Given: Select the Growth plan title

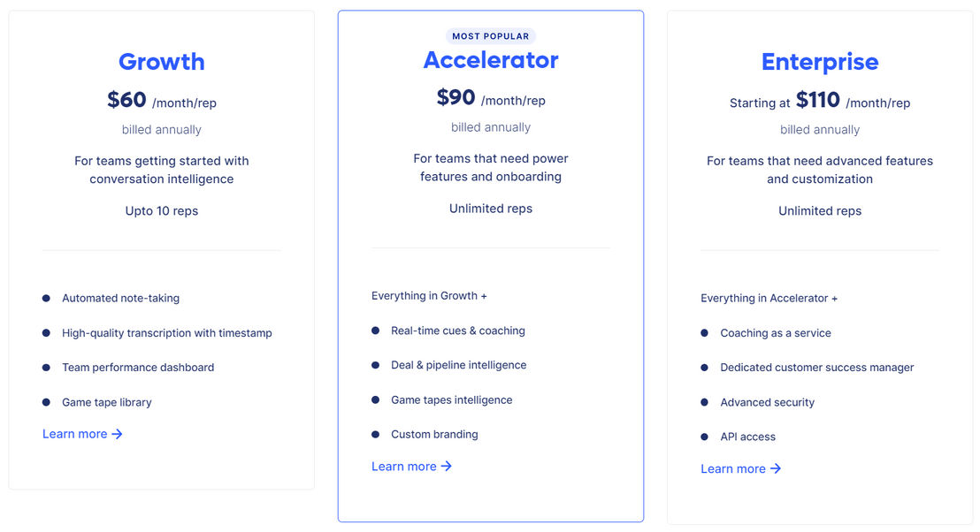Looking at the screenshot, I should [161, 62].
